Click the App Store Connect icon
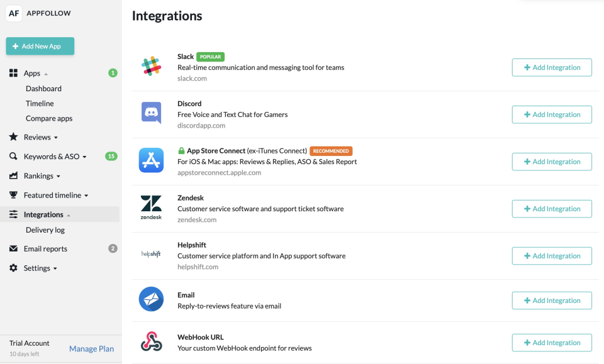Screen dimensions: 604x364 point(151,160)
